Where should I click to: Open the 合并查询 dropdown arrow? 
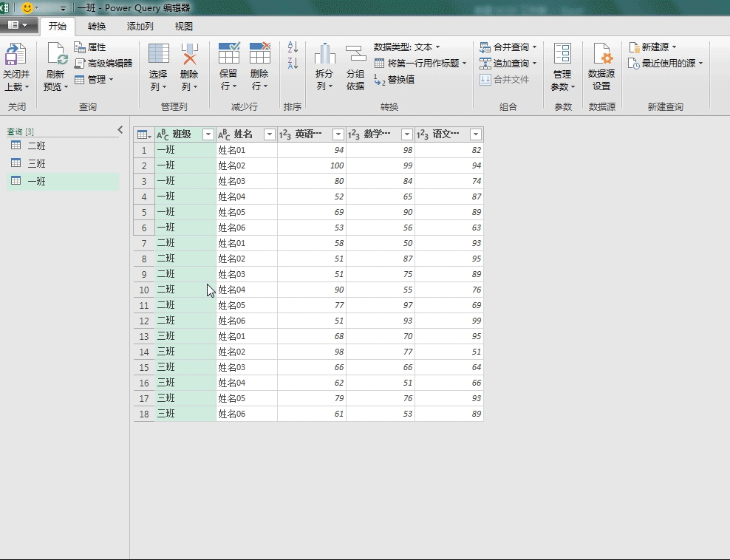point(535,47)
